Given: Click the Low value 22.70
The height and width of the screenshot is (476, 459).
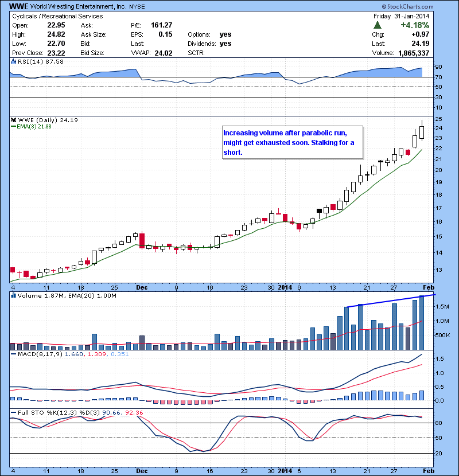Looking at the screenshot, I should pyautogui.click(x=56, y=44).
